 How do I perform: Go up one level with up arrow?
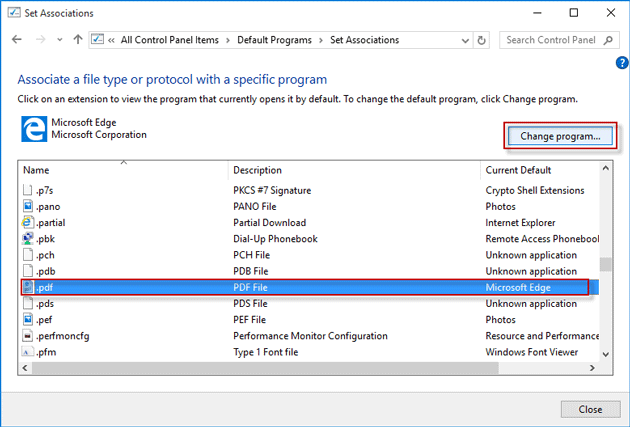click(78, 39)
